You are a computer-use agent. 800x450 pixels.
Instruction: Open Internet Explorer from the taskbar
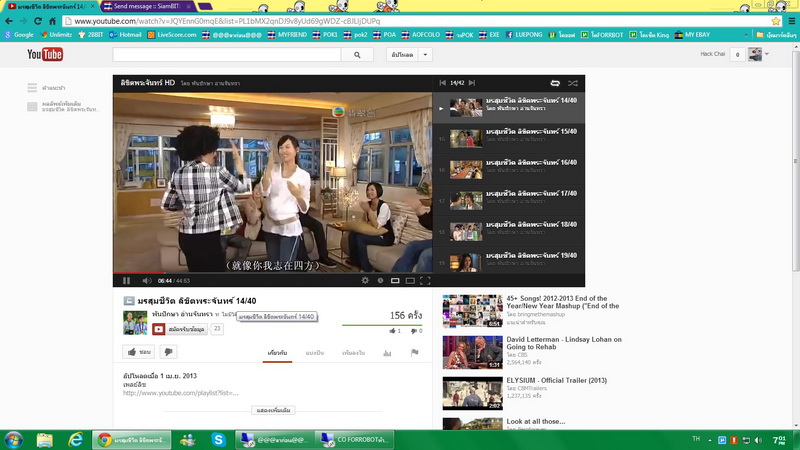[x=76, y=440]
